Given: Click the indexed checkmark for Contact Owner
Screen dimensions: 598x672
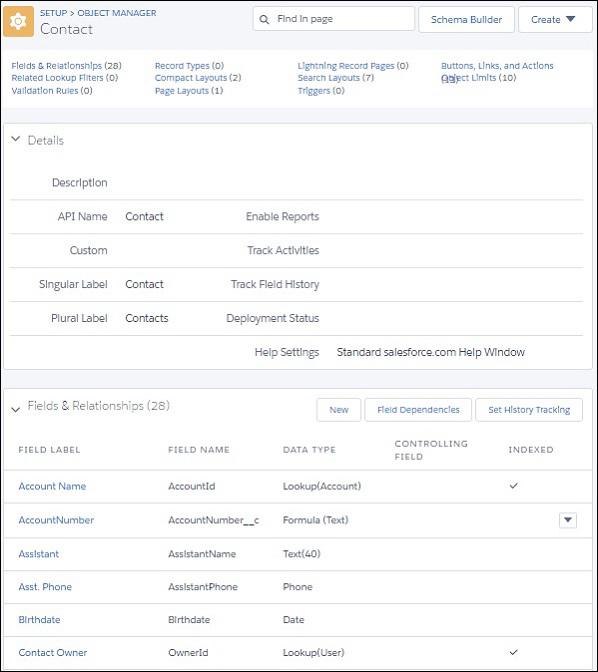Looking at the screenshot, I should point(514,652).
